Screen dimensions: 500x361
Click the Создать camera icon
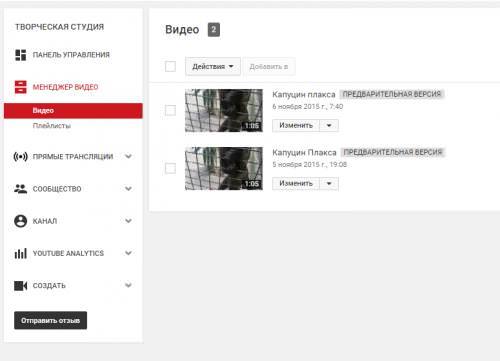point(20,286)
